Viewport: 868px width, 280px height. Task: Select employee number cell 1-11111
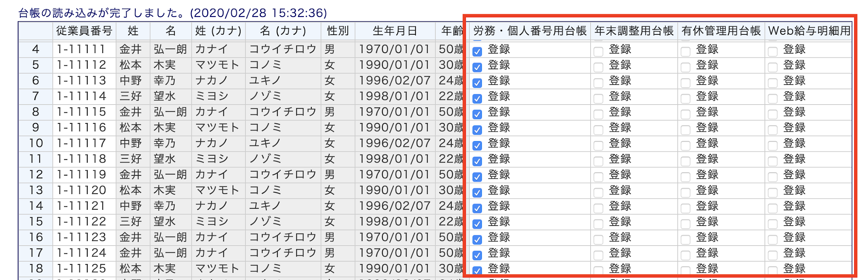tap(84, 49)
